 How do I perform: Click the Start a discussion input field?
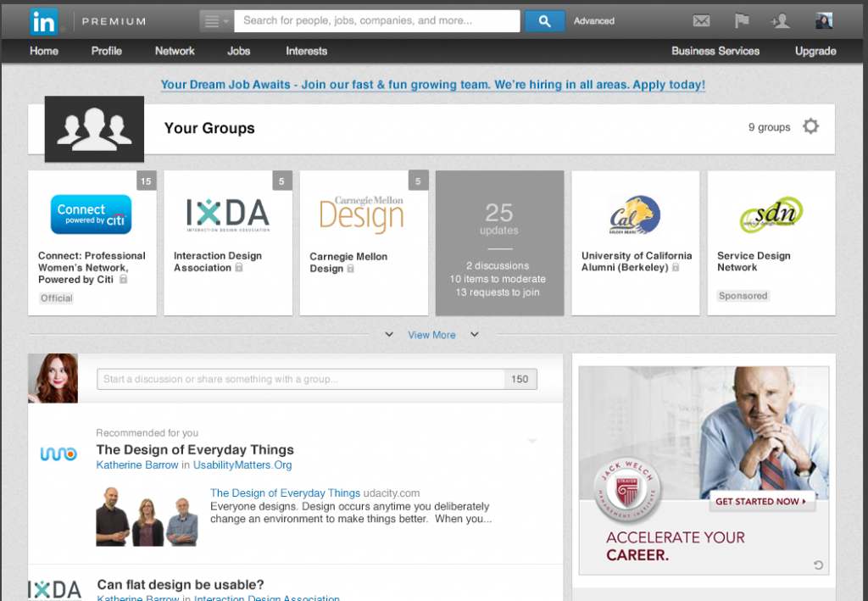coord(301,379)
